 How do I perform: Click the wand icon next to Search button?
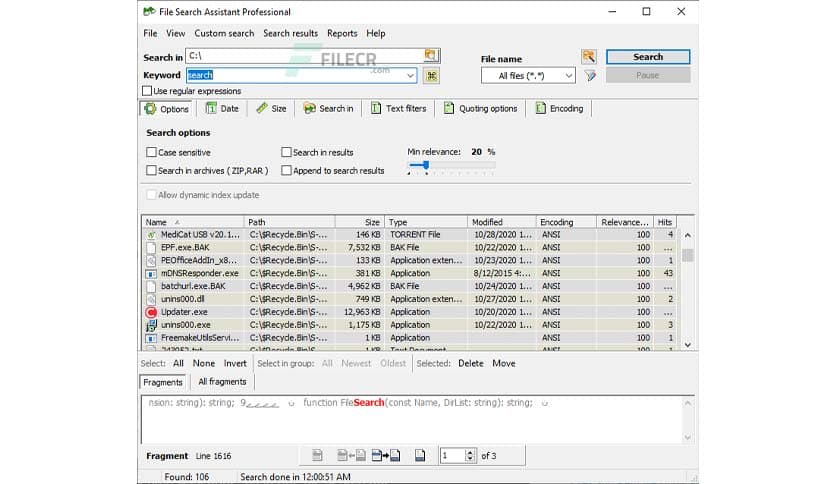[589, 57]
